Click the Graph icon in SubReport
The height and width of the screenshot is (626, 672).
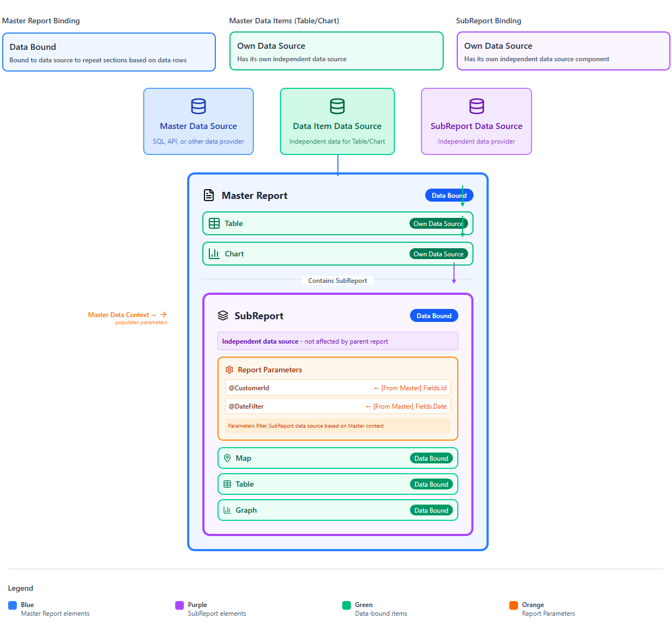(x=227, y=510)
